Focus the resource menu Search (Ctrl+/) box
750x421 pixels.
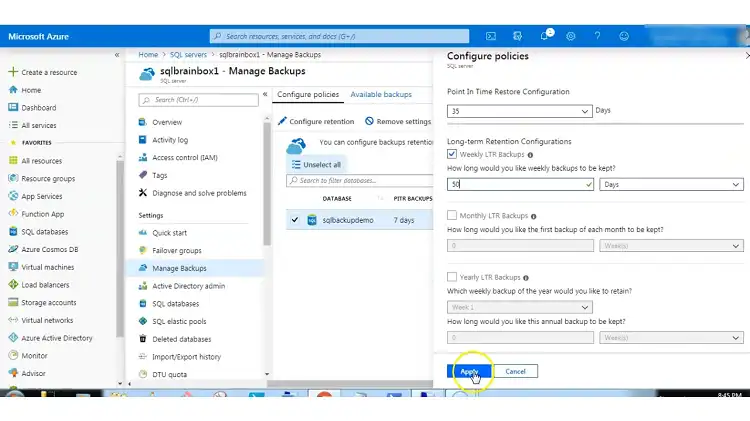199,100
